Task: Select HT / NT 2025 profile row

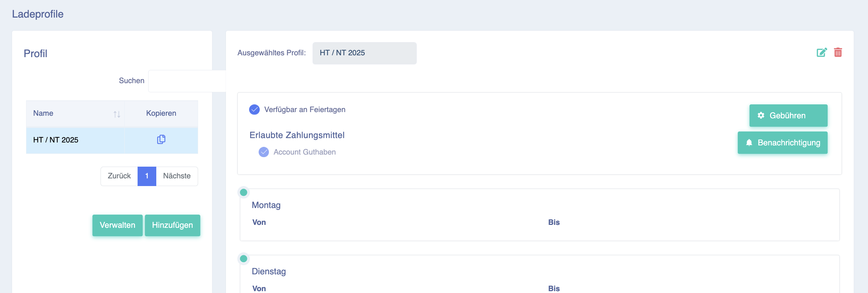Action: coord(112,140)
